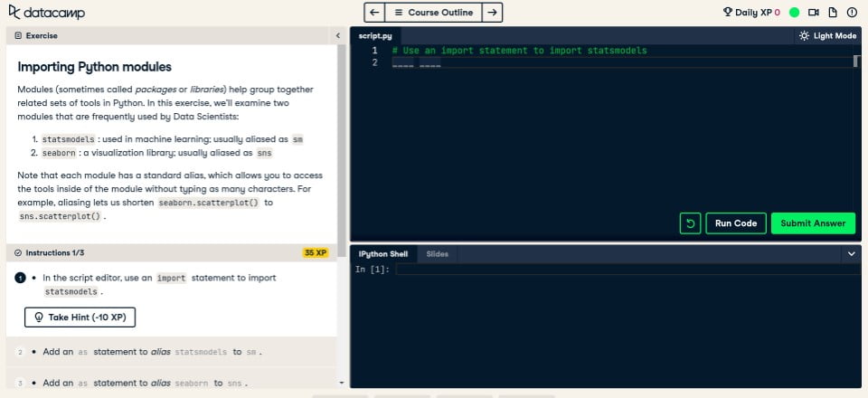Image resolution: width=868 pixels, height=398 pixels.
Task: Click the statsmodels item in the list
Action: coord(68,139)
